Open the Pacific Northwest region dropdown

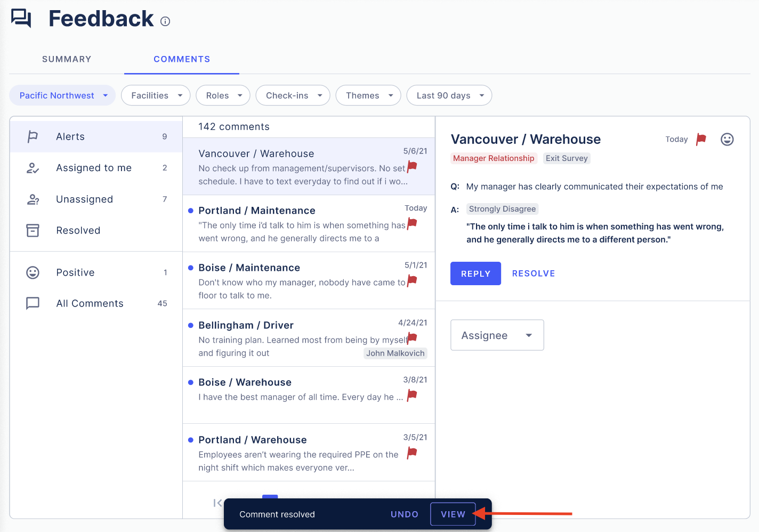point(62,95)
